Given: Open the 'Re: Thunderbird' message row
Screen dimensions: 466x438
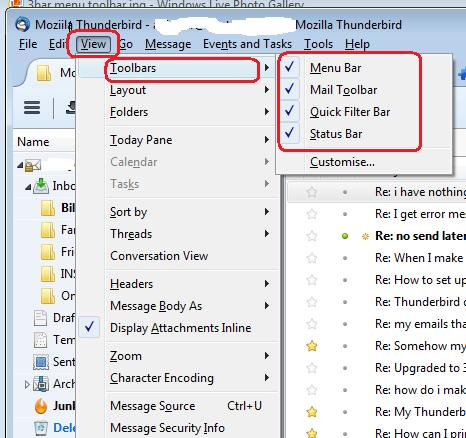Looking at the screenshot, I should point(377,302).
